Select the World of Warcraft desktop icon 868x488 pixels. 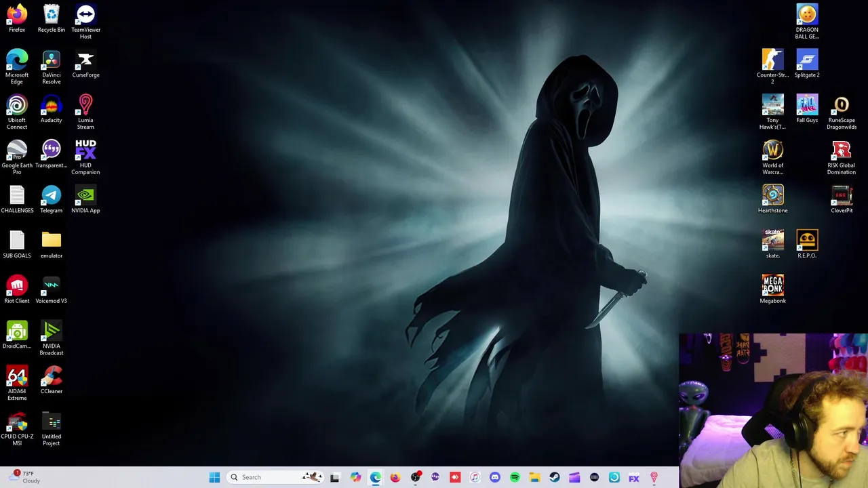click(772, 157)
